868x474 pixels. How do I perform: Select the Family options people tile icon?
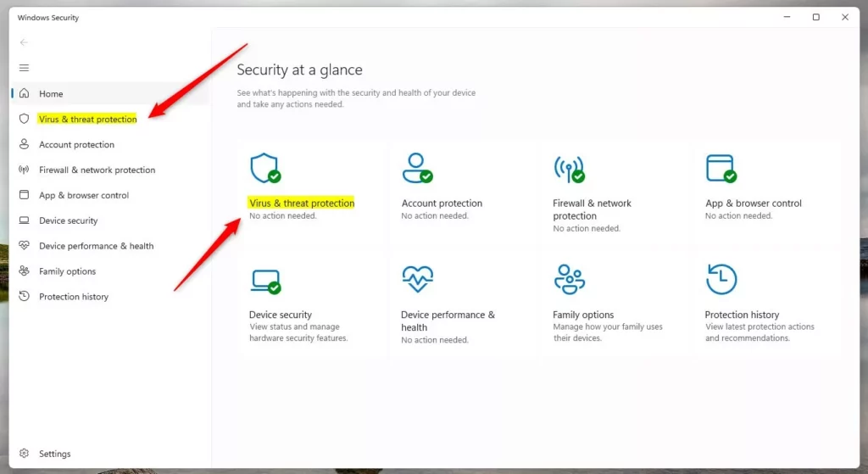pos(569,279)
